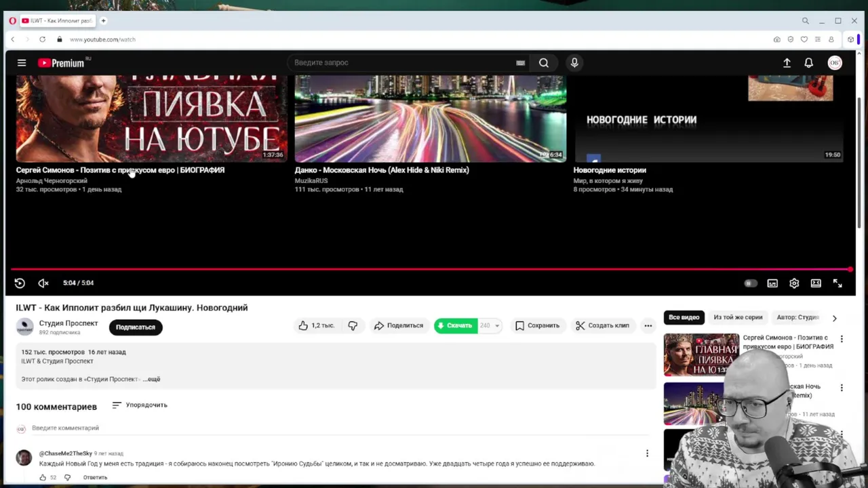Click Создать клип scissors button
Screen dimensions: 868x488
click(x=602, y=326)
